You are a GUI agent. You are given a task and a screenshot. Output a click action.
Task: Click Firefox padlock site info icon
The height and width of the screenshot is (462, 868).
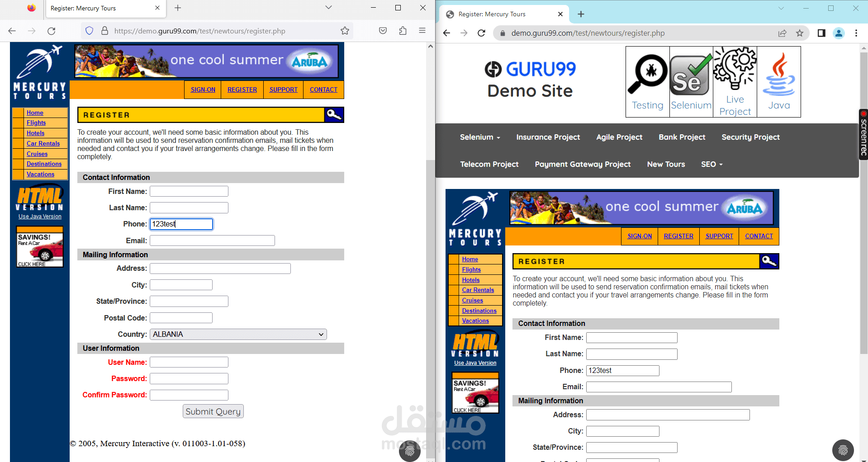tap(104, 31)
